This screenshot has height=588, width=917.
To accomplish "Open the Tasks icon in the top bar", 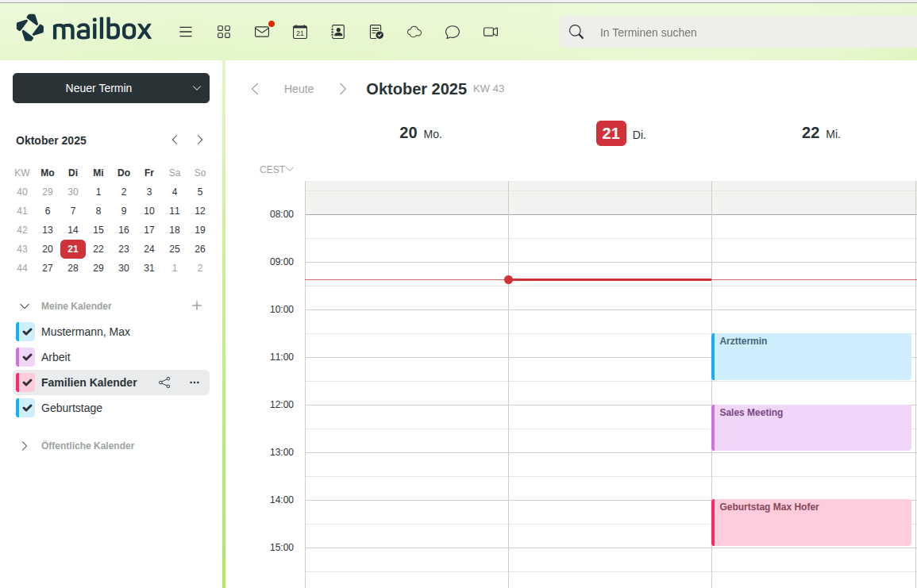I will point(376,32).
